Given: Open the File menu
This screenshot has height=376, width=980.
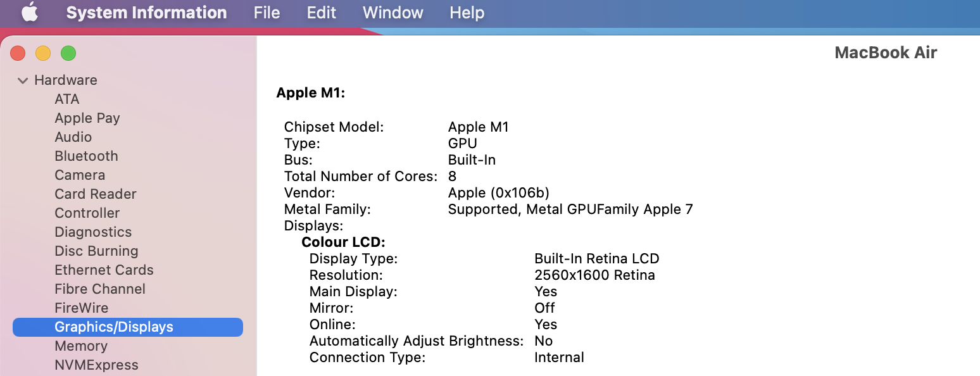Looking at the screenshot, I should 267,13.
